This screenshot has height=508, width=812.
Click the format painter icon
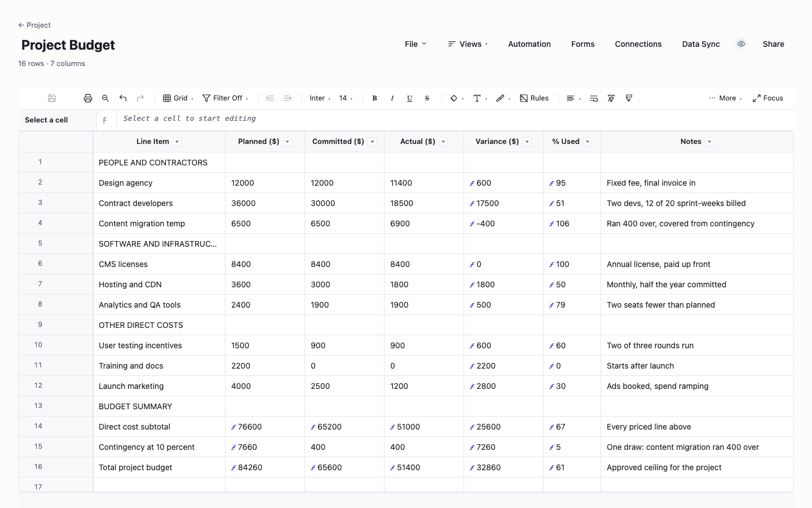point(629,98)
